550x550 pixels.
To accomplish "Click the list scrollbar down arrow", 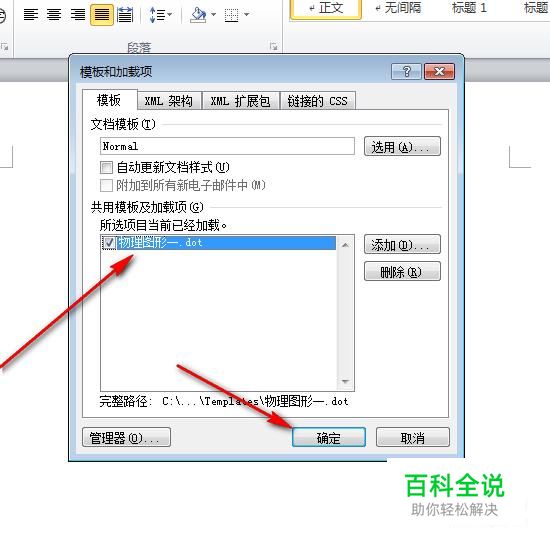I will (345, 381).
